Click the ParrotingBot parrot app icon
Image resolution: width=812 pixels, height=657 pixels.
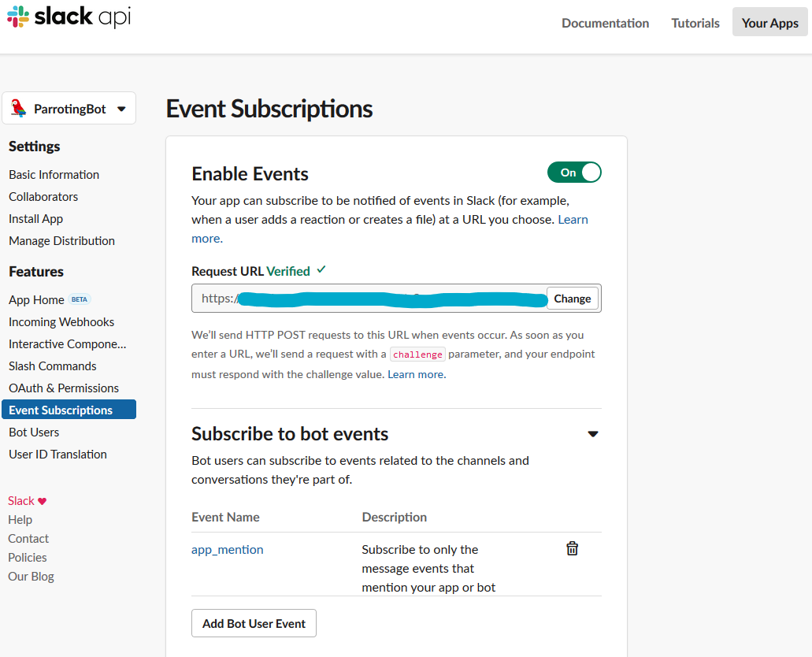19,108
